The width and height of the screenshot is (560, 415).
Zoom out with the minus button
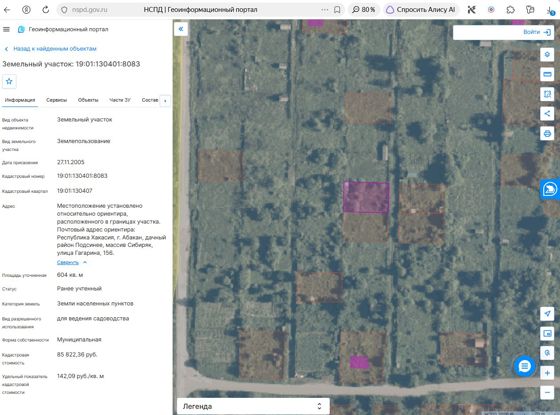click(547, 392)
